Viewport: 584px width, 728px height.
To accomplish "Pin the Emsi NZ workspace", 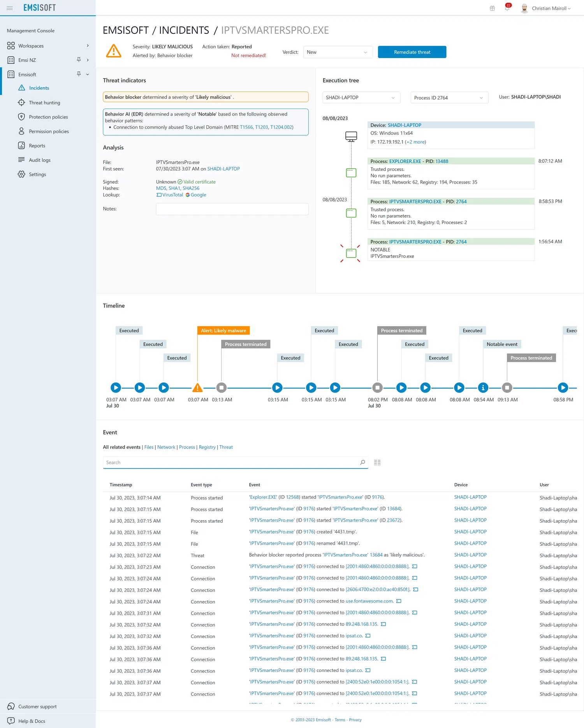I will pos(79,60).
